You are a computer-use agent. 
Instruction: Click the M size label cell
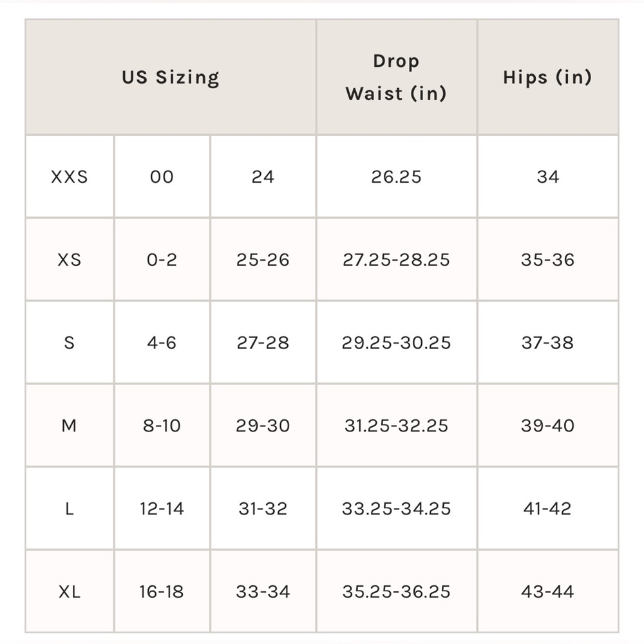(70, 426)
